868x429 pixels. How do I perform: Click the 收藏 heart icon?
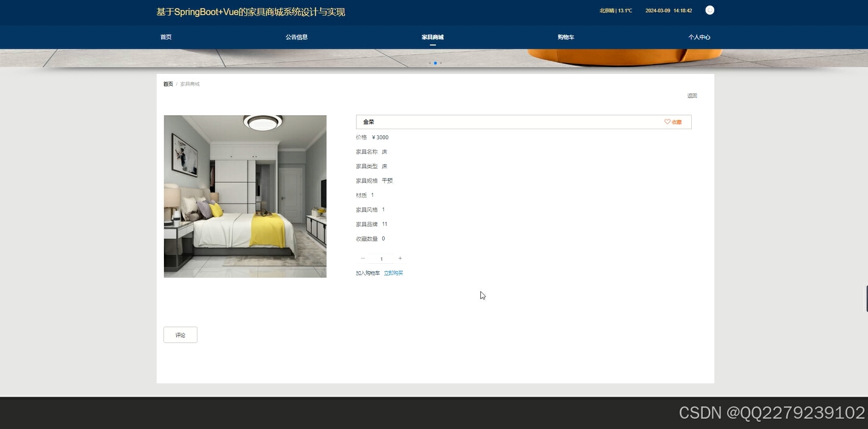coord(667,122)
